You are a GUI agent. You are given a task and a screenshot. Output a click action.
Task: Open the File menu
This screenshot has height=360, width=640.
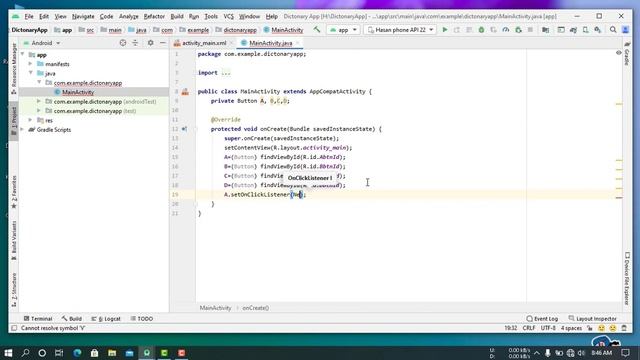click(x=29, y=16)
